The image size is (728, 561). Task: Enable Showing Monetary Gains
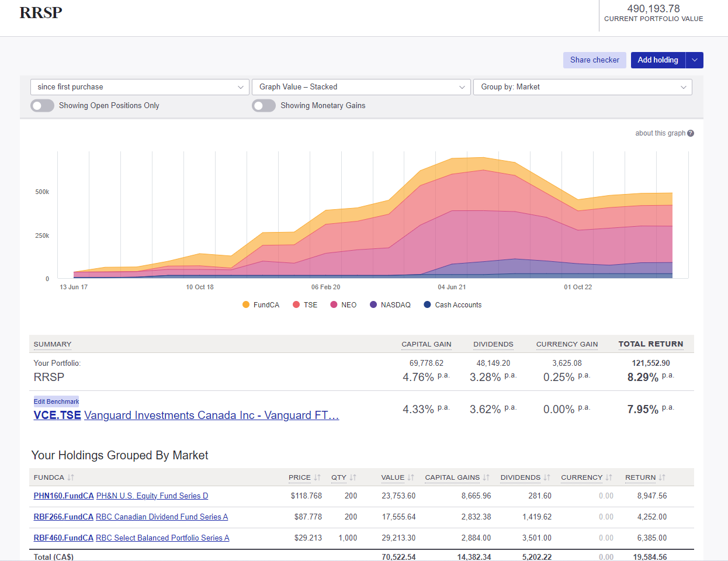tap(264, 105)
